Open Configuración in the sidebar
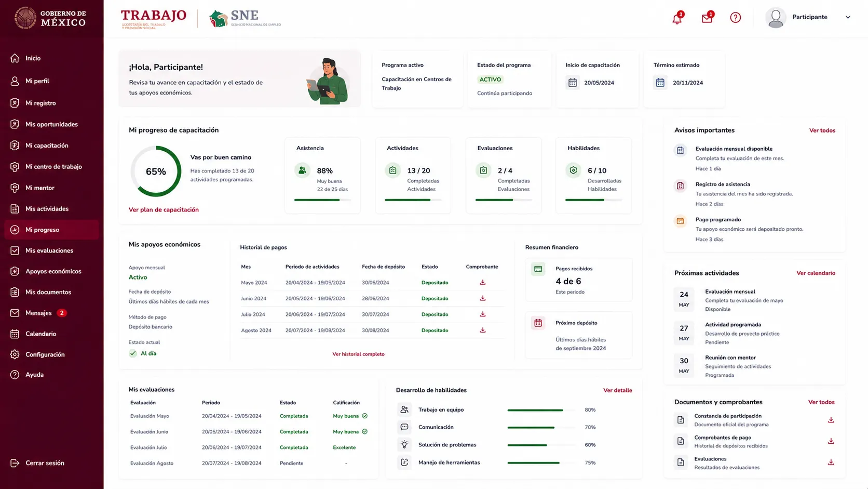The height and width of the screenshot is (489, 868). pos(51,354)
